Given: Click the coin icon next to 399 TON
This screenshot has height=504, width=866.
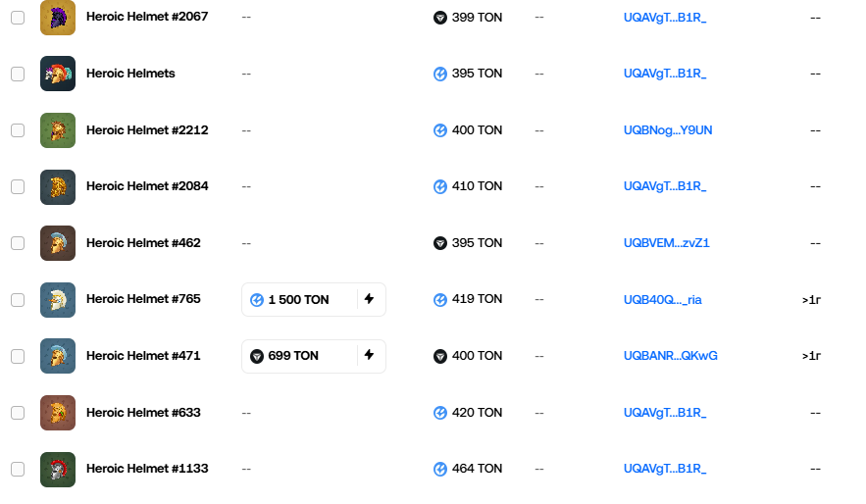Looking at the screenshot, I should click(x=440, y=18).
